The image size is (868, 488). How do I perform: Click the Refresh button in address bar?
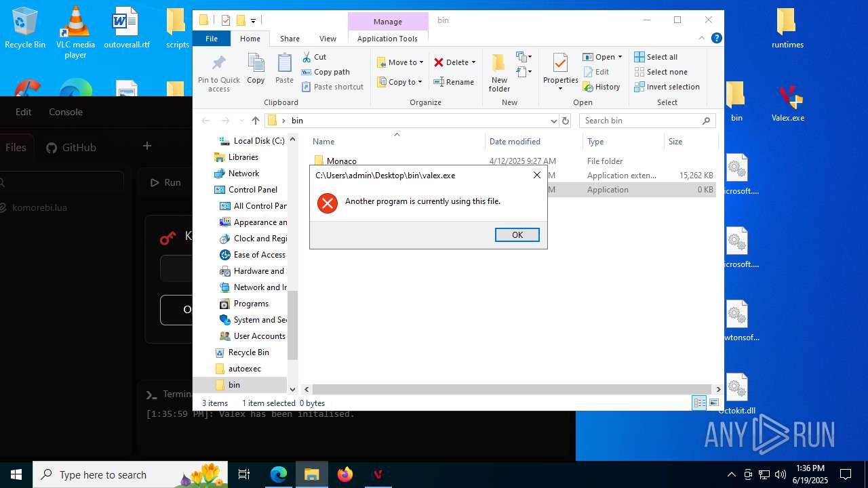click(x=566, y=121)
